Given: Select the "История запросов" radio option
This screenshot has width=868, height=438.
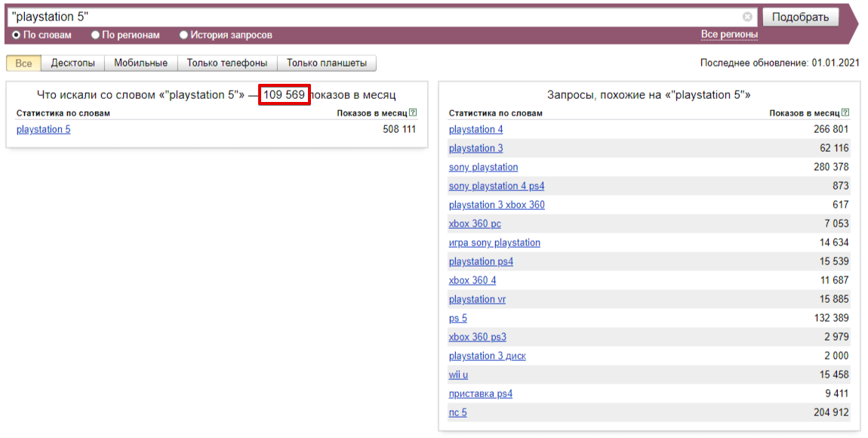Looking at the screenshot, I should (x=183, y=35).
